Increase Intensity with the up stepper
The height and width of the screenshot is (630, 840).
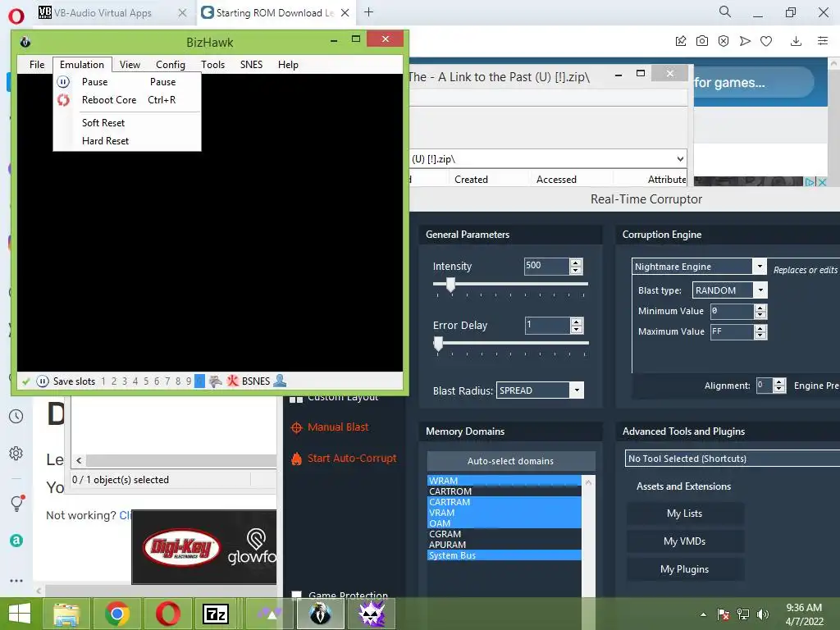576,262
